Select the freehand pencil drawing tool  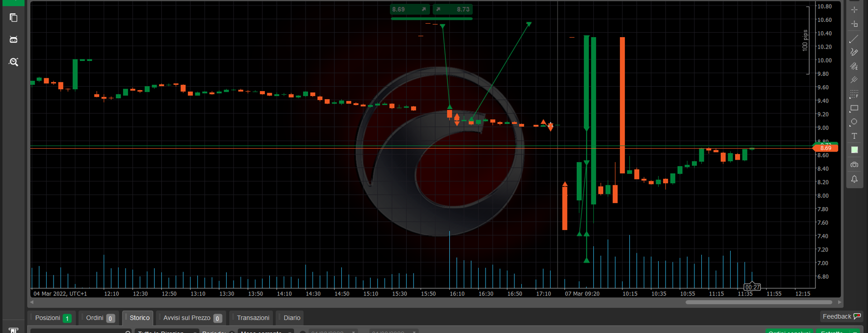[854, 52]
